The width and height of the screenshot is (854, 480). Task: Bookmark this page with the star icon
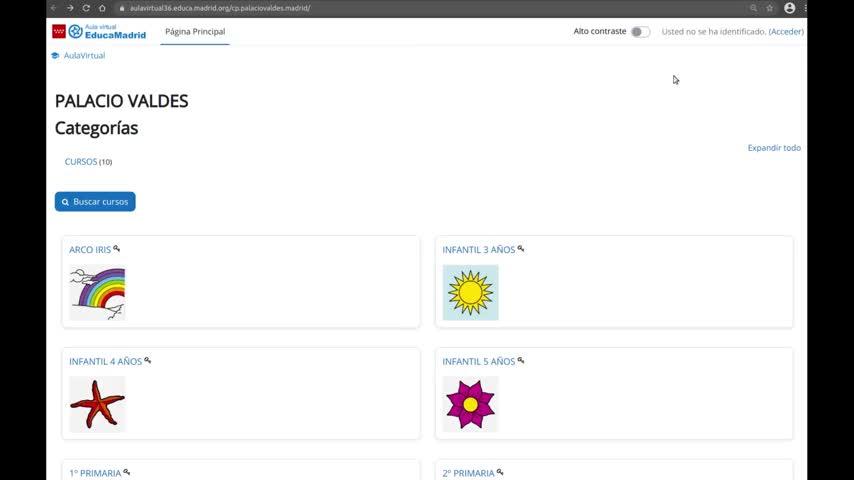[770, 8]
